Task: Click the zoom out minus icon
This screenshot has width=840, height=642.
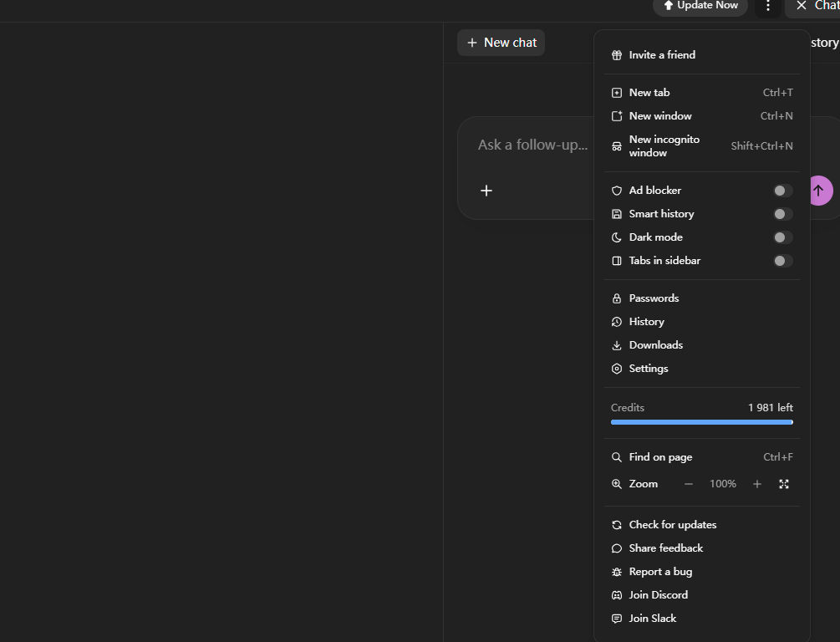Action: pyautogui.click(x=689, y=484)
